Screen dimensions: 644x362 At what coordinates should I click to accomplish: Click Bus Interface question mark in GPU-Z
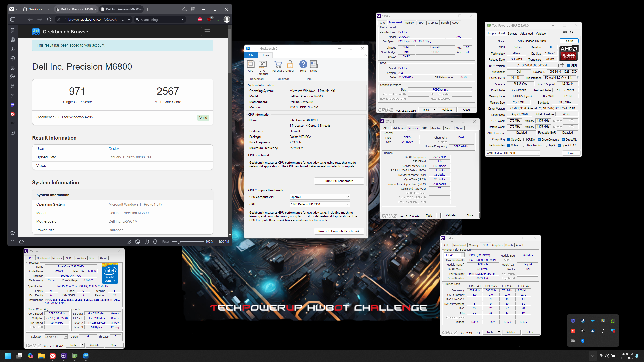(x=578, y=78)
